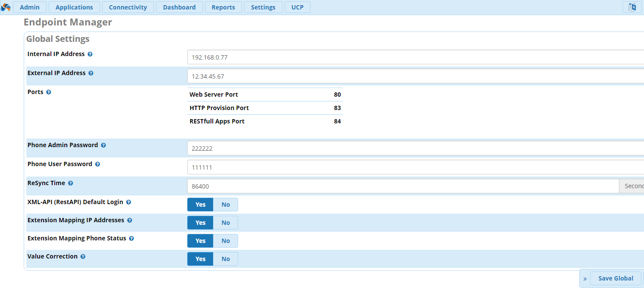Set Extension Mapping Phone Status to Yes
644x290 pixels.
(x=200, y=241)
